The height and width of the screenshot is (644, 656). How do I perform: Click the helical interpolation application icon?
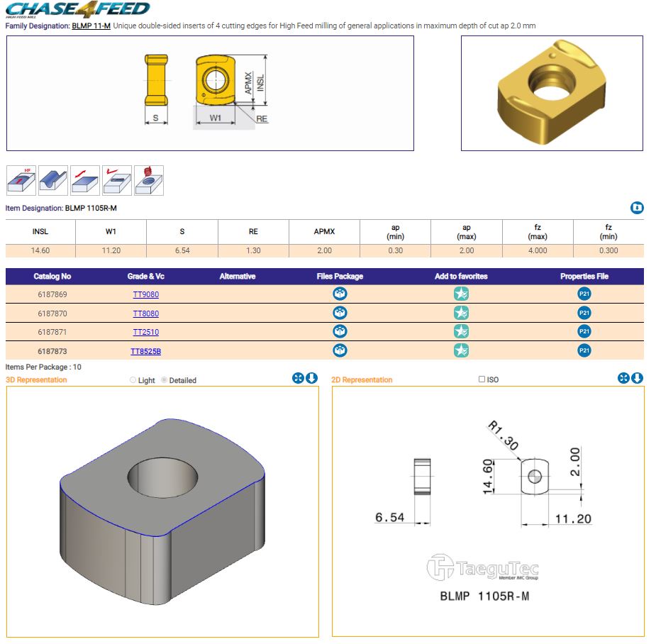tap(149, 181)
